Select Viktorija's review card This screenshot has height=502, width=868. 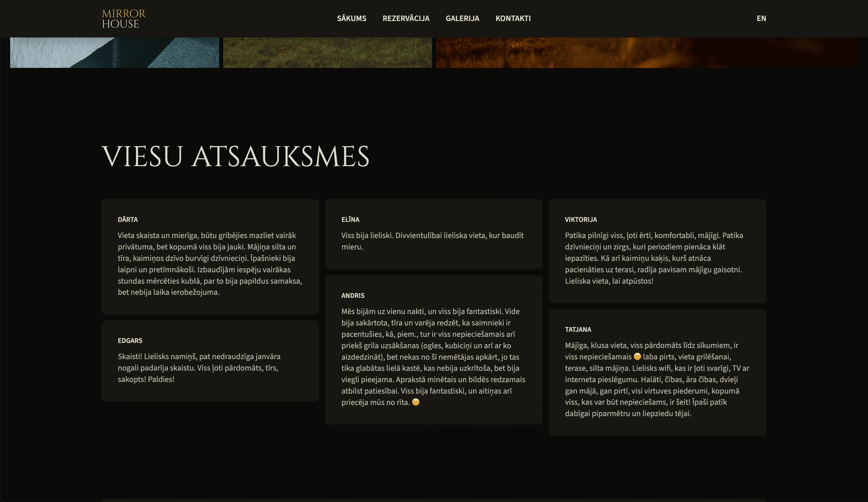pyautogui.click(x=657, y=251)
